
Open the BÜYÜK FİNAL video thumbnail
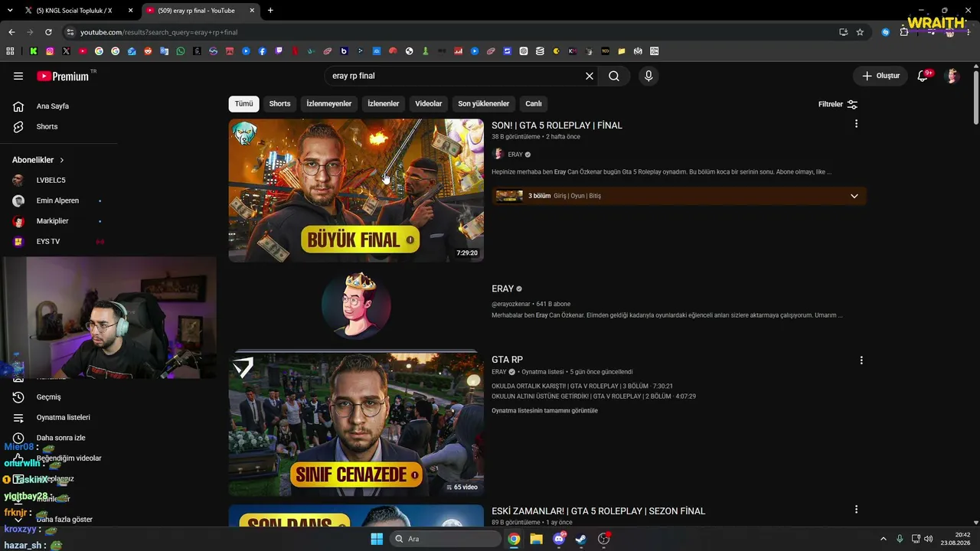click(x=356, y=190)
